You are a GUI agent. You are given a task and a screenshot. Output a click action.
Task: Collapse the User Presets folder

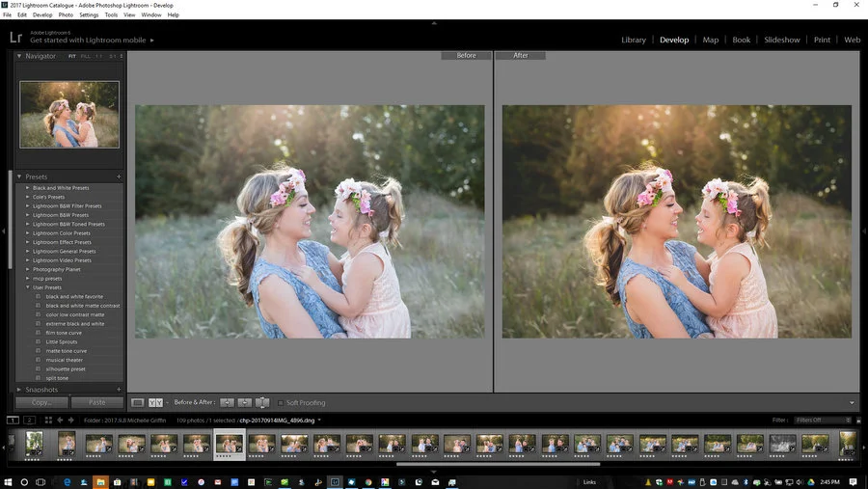coord(28,287)
